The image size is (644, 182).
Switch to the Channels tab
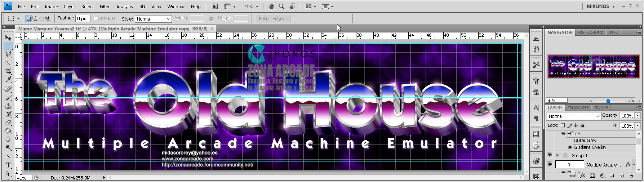coord(578,107)
